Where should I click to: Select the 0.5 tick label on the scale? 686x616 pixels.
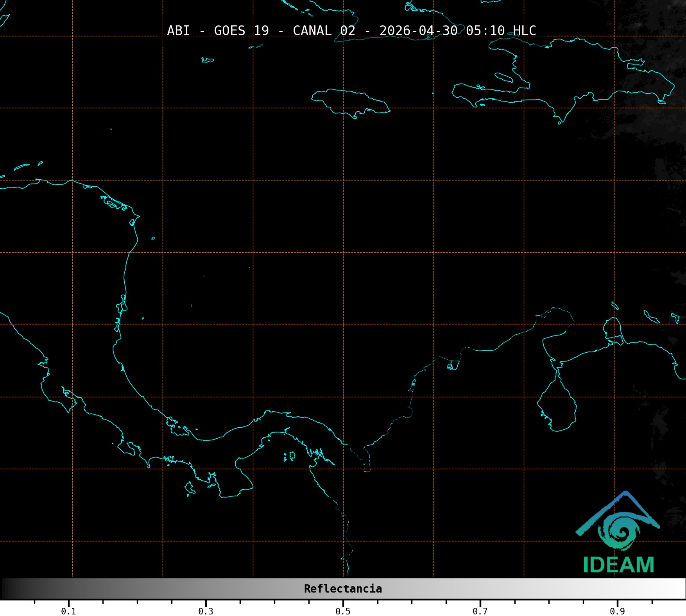[343, 611]
